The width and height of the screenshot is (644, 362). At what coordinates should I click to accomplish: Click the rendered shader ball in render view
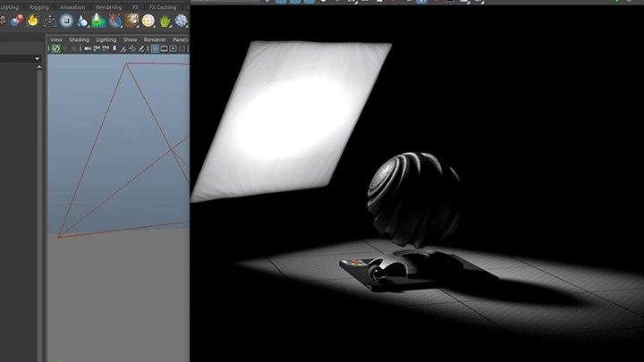click(x=414, y=200)
